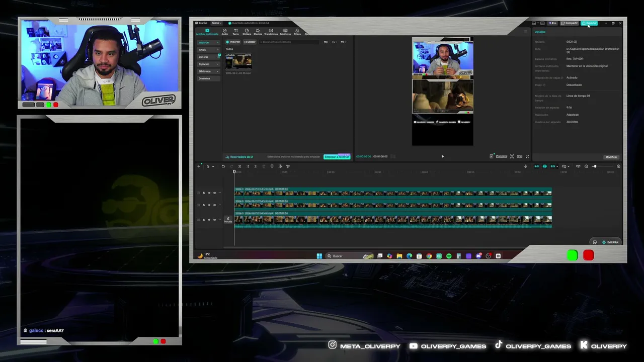Screen dimensions: 644x362
Task: Select the Stickers tab
Action: pyautogui.click(x=247, y=32)
